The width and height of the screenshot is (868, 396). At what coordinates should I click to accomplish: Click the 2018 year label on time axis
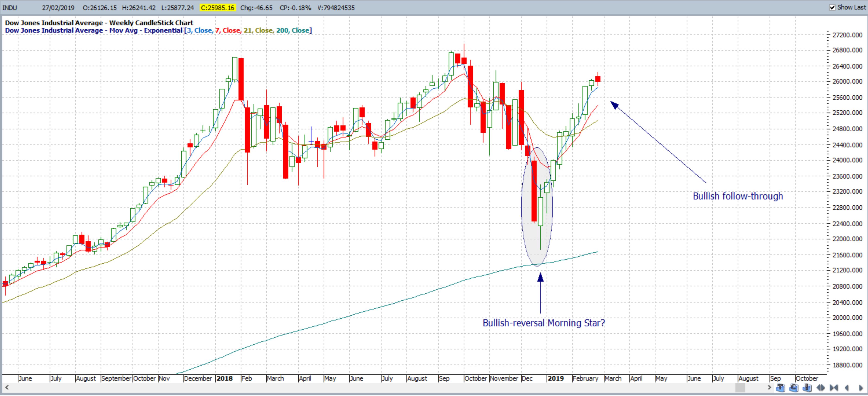(x=225, y=378)
